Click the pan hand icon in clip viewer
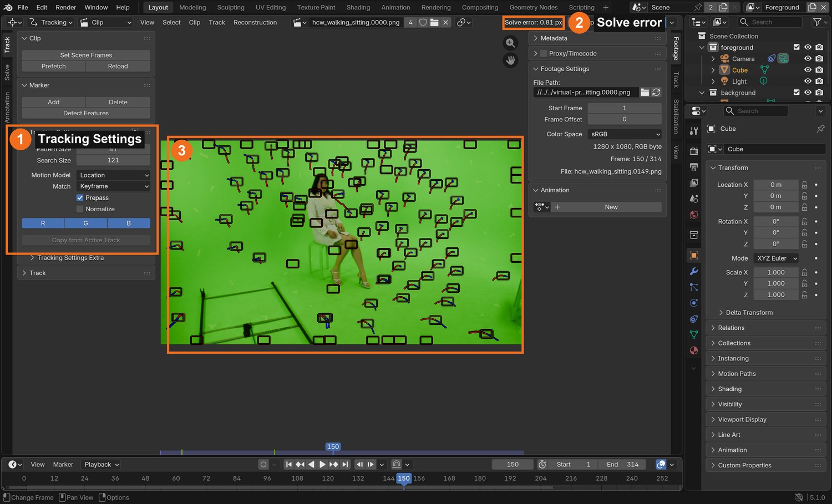The image size is (832, 504). pos(510,60)
